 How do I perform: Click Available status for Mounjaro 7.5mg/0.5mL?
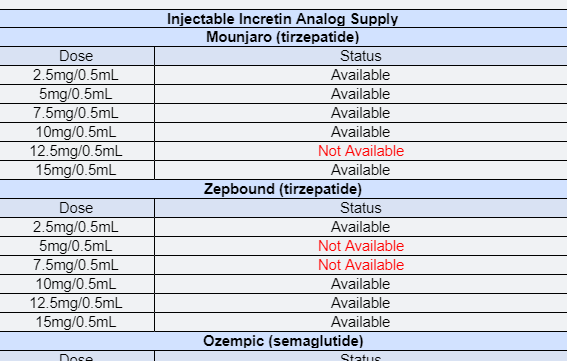361,113
